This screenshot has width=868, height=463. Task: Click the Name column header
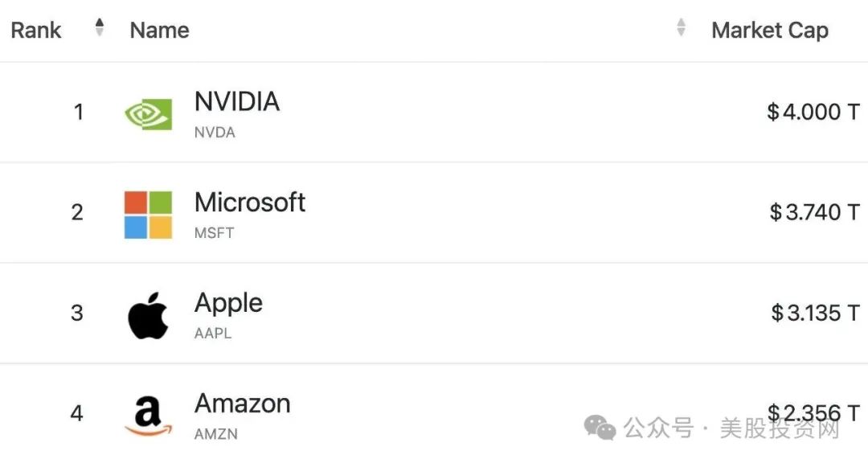159,30
